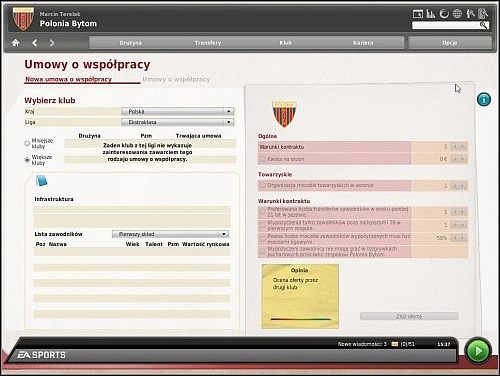The height and width of the screenshot is (376, 500).
Task: Sort by the Trwająca umowa column header
Action: pyautogui.click(x=198, y=136)
